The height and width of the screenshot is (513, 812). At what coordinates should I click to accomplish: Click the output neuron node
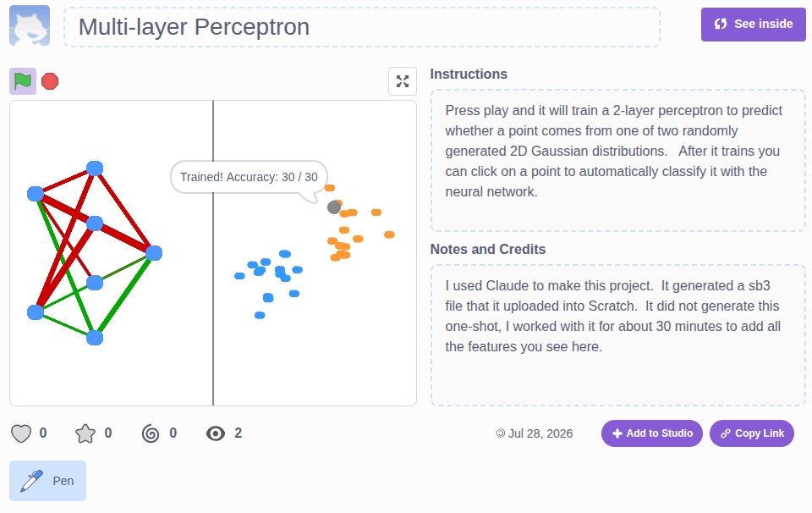click(x=154, y=253)
